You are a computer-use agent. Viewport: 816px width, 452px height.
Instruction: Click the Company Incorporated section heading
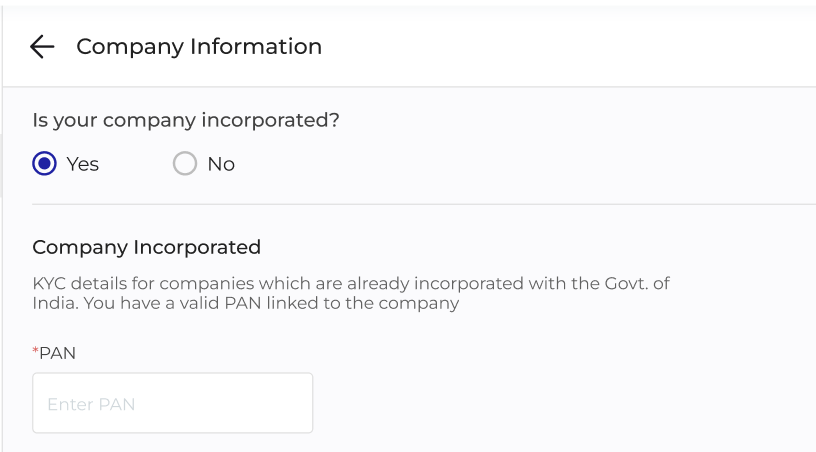(x=146, y=247)
